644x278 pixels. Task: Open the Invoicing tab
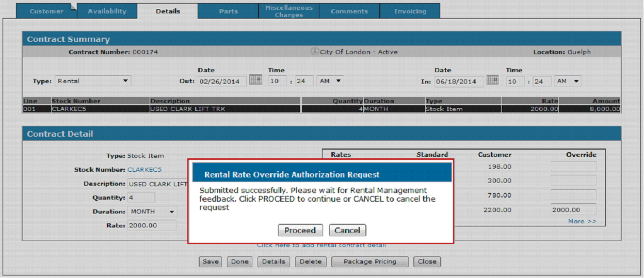click(x=410, y=11)
